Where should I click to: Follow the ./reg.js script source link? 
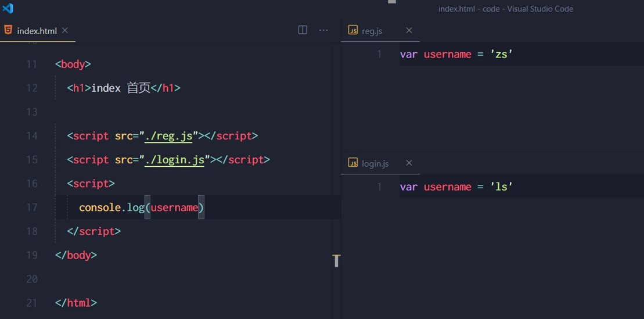[x=168, y=136]
